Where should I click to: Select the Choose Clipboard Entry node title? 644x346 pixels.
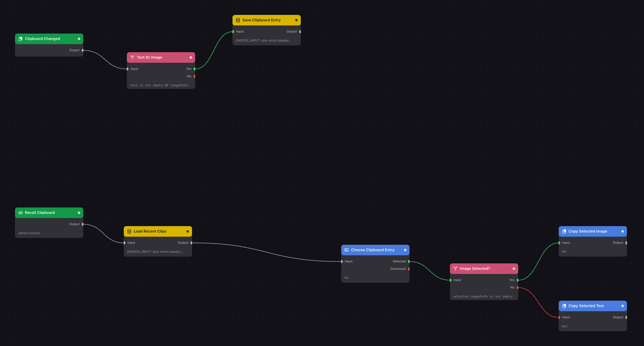click(372, 250)
